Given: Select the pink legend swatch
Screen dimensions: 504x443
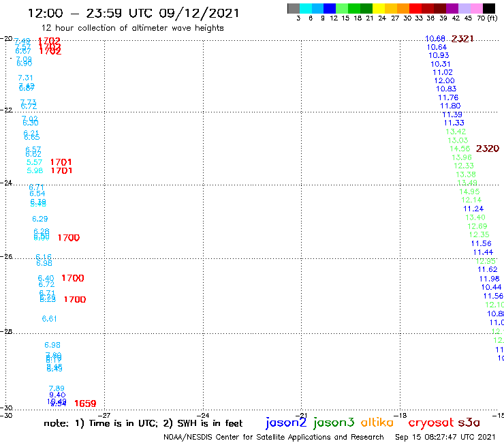Looking at the screenshot, I should (x=476, y=8).
